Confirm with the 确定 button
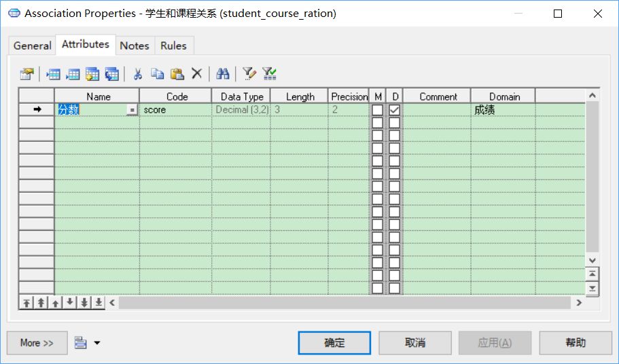Viewport: 619px width, 364px height. (x=334, y=343)
